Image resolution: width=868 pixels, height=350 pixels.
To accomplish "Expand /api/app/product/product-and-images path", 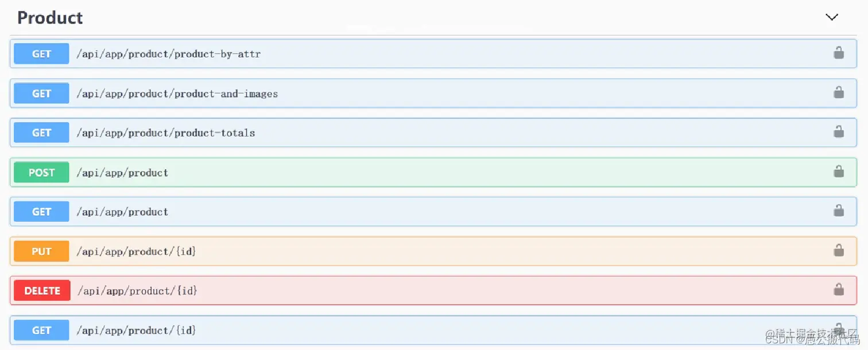I will click(x=177, y=94).
